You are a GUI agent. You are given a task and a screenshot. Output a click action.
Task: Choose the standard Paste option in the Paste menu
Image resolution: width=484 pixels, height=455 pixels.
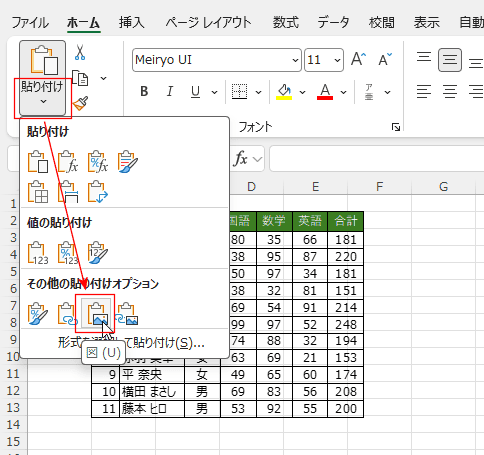[x=38, y=162]
